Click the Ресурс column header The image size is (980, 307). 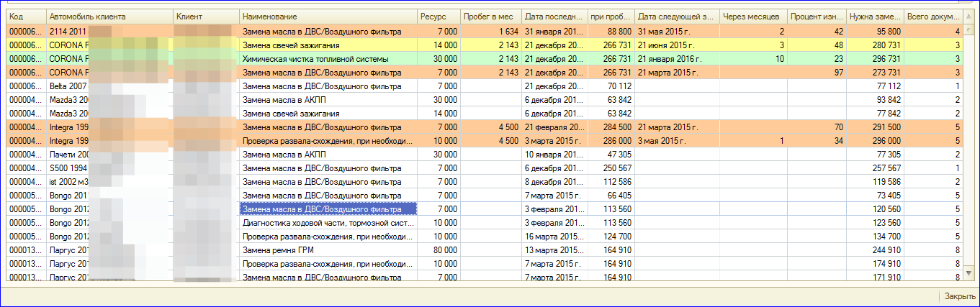tap(439, 16)
